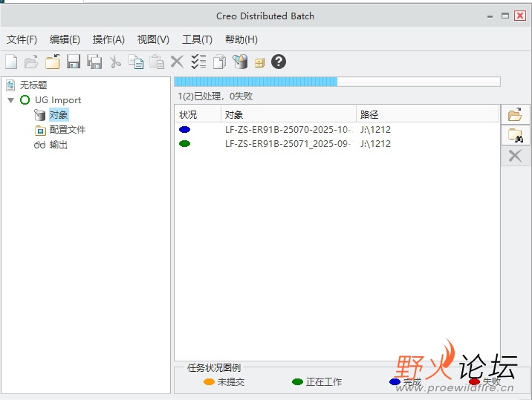Select the 对象 tree item
The image size is (532, 400).
pos(59,115)
